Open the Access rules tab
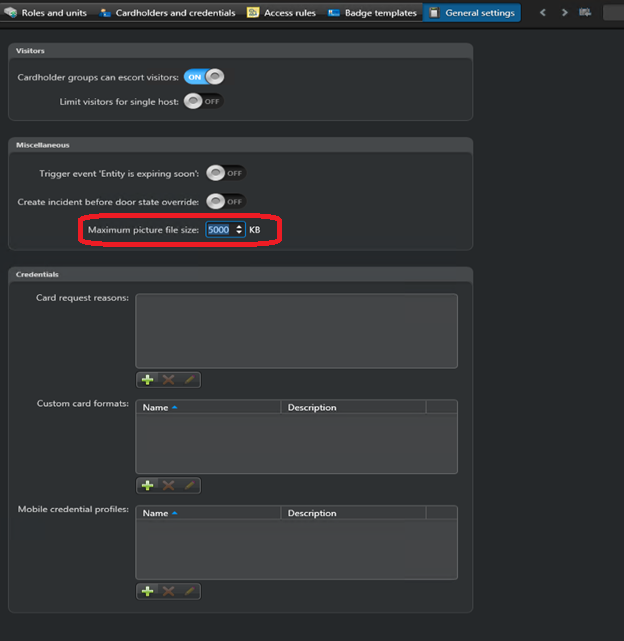 tap(281, 13)
